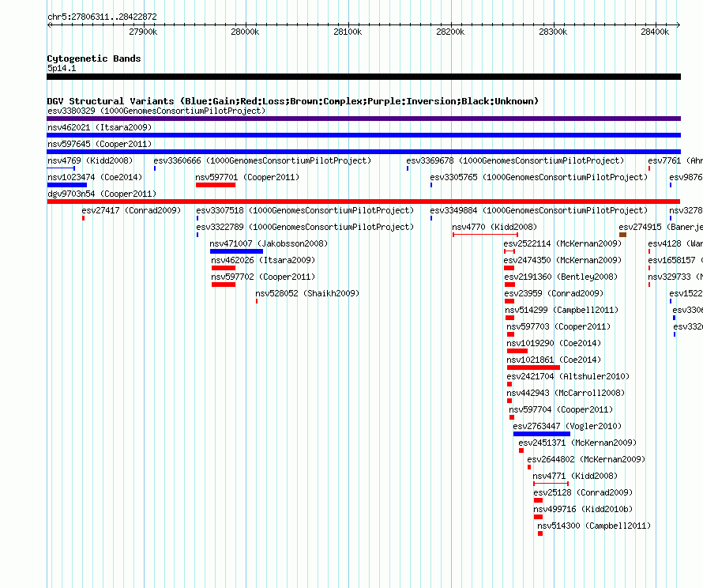This screenshot has width=703, height=588.
Task: Click the 5p14.1 cytogenetic band label
Action: point(62,68)
